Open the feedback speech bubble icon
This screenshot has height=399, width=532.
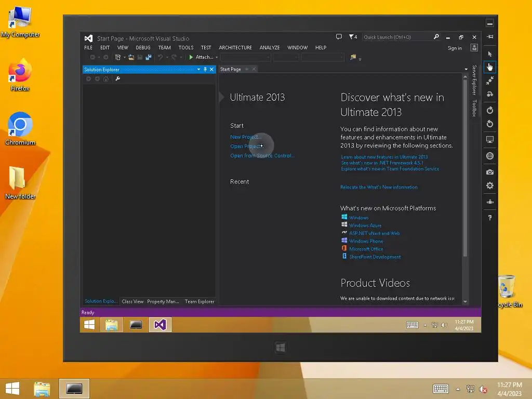pyautogui.click(x=339, y=37)
